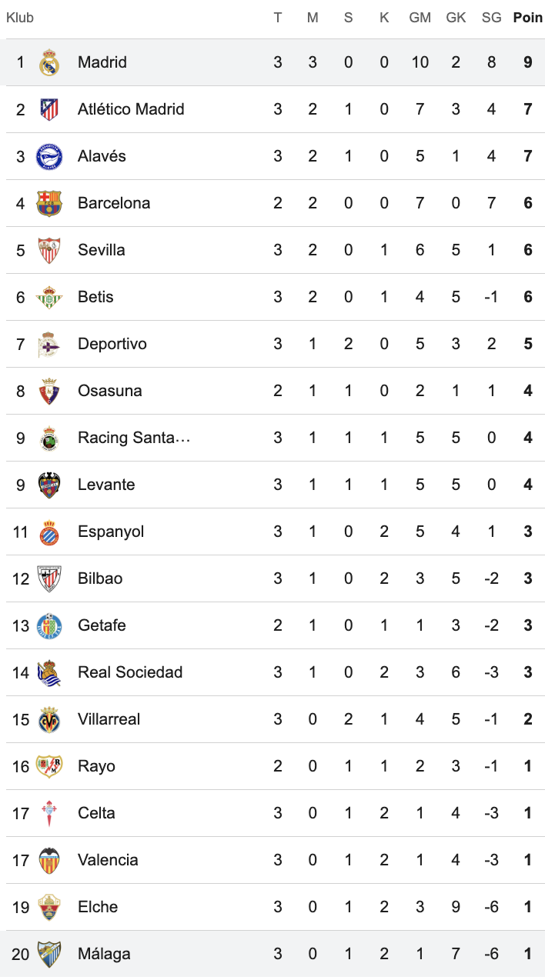This screenshot has width=545, height=980.
Task: Select the Elche row points value
Action: (528, 907)
